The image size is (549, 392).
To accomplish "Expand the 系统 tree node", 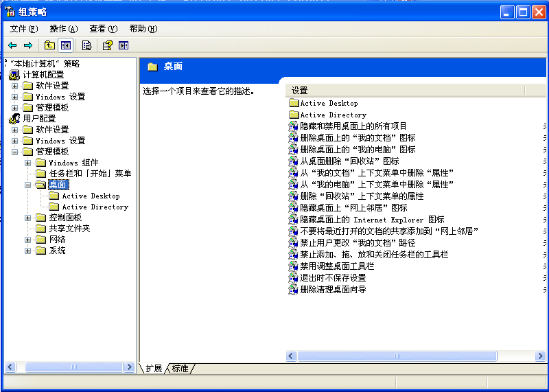I will coord(27,251).
